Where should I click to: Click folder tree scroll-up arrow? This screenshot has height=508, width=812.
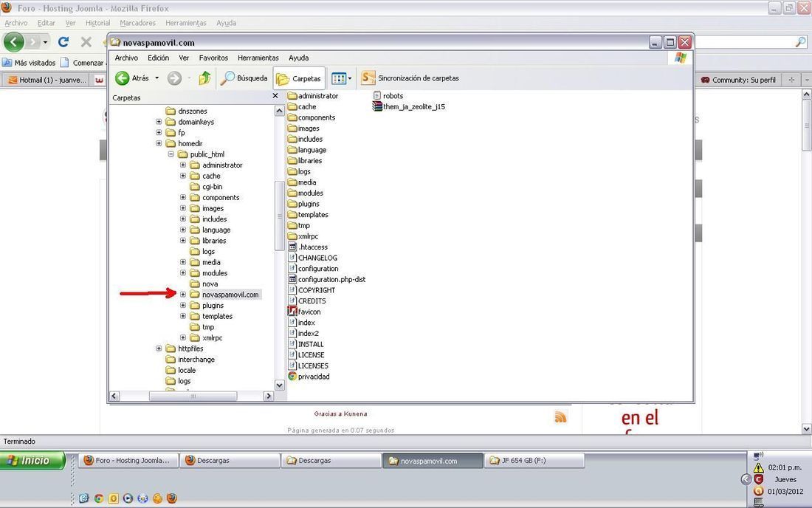279,111
